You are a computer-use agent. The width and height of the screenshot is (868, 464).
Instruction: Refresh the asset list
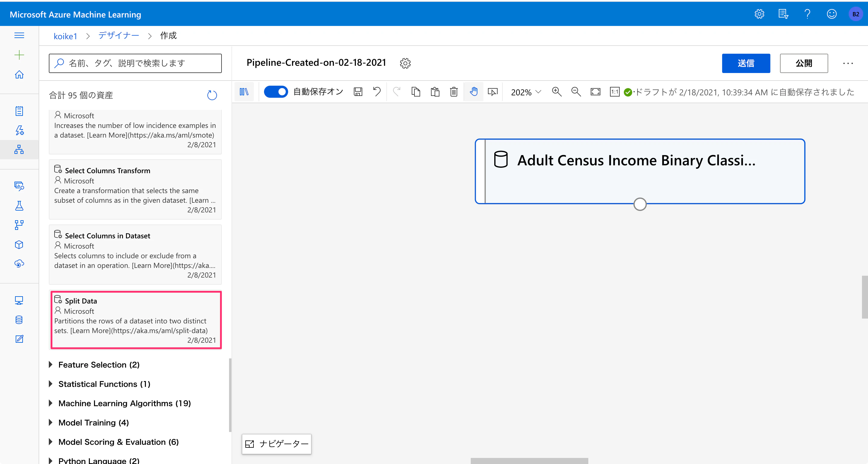pyautogui.click(x=212, y=95)
